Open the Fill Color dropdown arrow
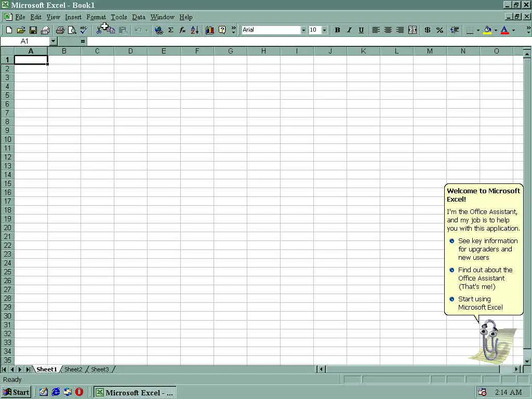 [x=496, y=30]
